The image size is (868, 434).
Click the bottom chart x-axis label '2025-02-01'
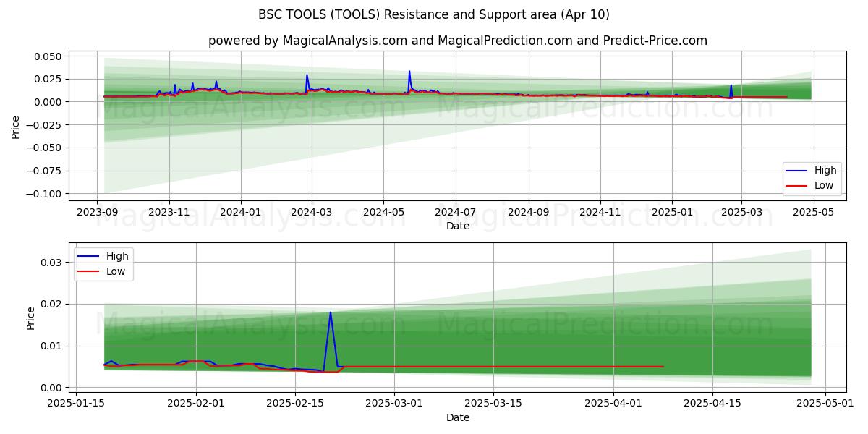197,404
